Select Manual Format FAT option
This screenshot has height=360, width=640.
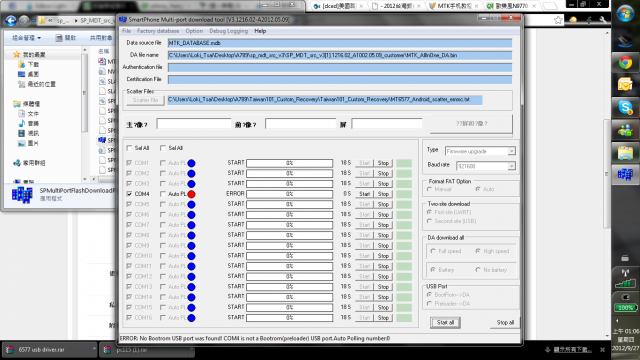click(429, 189)
